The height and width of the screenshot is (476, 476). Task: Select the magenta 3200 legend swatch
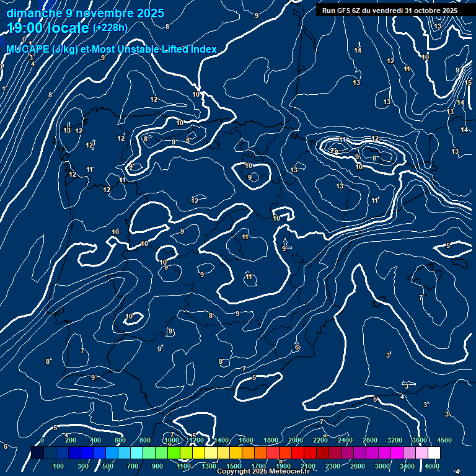397,453
